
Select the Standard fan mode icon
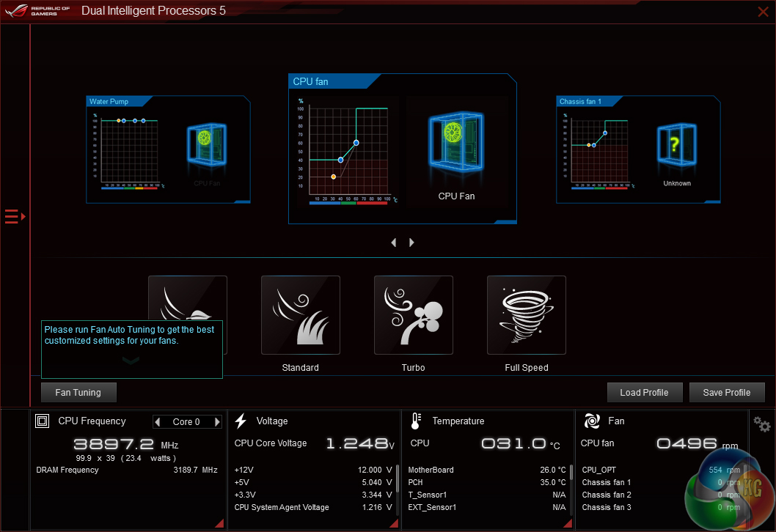[x=301, y=315]
